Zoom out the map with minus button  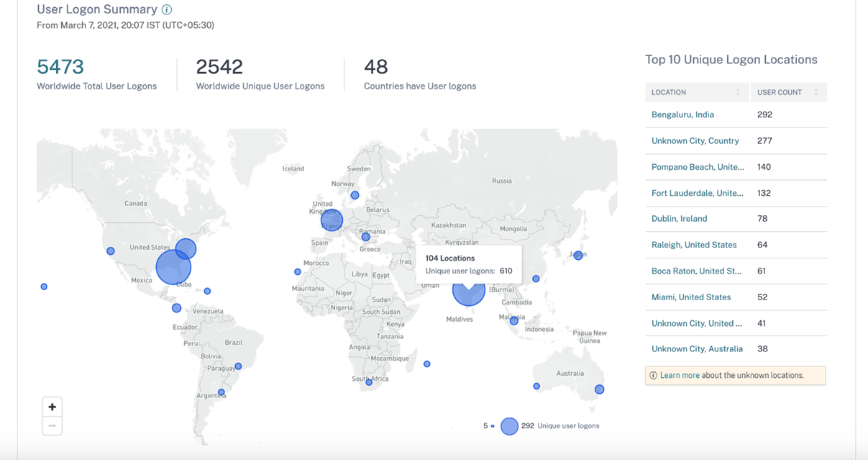(52, 425)
